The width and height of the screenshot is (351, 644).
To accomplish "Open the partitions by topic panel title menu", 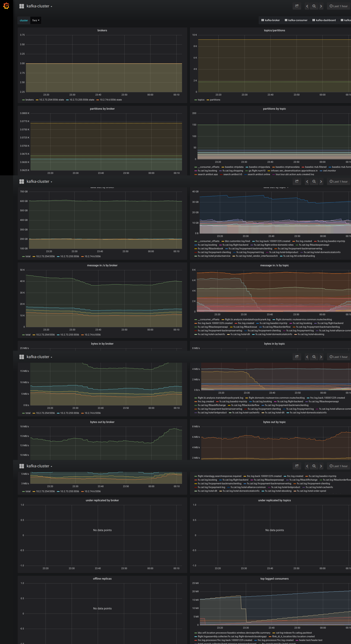I will point(274,109).
